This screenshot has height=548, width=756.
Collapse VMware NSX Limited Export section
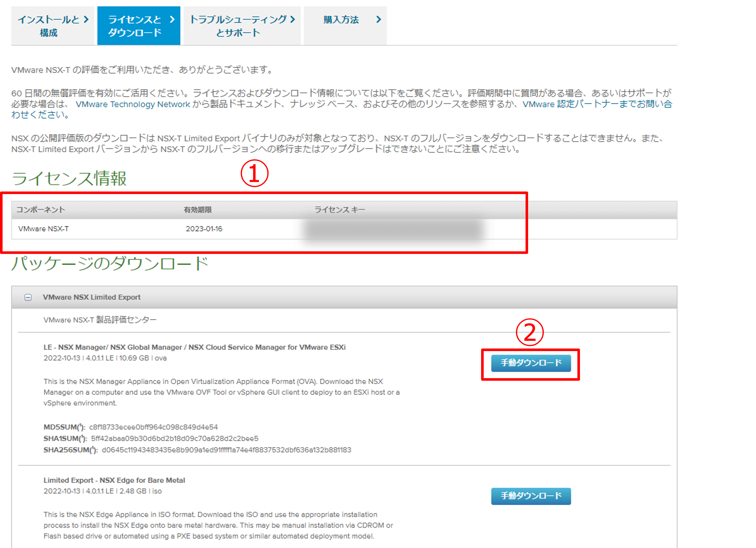click(x=28, y=297)
